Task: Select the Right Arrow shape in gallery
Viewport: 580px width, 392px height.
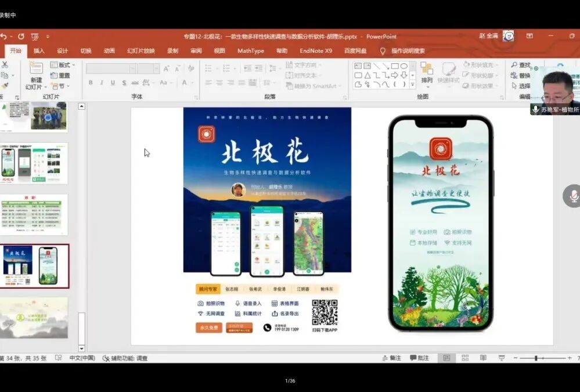Action: [395, 75]
